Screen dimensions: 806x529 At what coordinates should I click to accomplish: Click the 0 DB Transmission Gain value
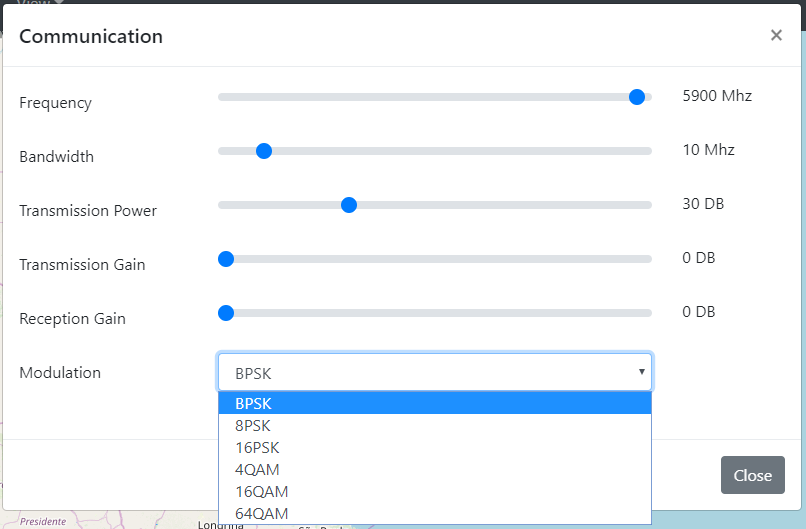[699, 258]
